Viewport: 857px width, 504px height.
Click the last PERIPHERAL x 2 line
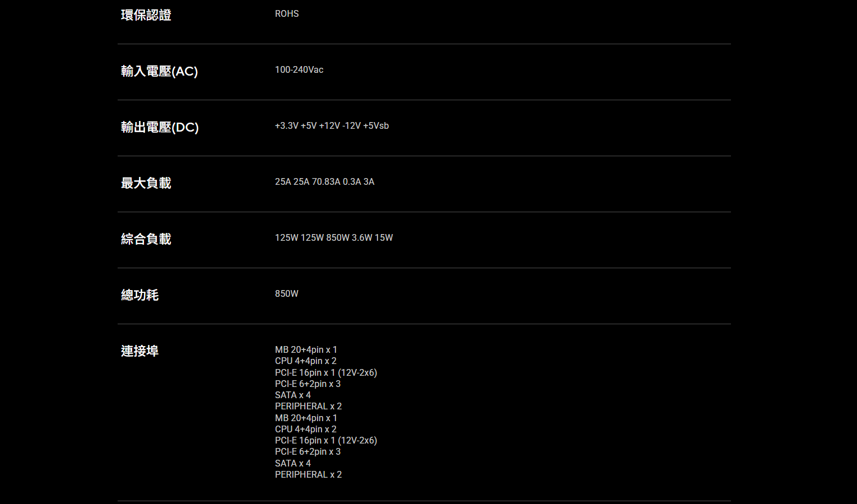click(x=309, y=475)
